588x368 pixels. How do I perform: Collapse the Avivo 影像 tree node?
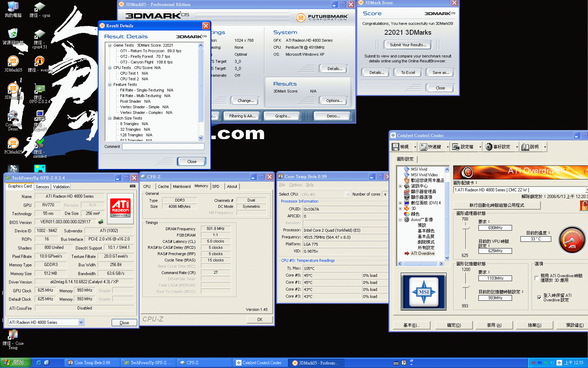click(x=400, y=220)
